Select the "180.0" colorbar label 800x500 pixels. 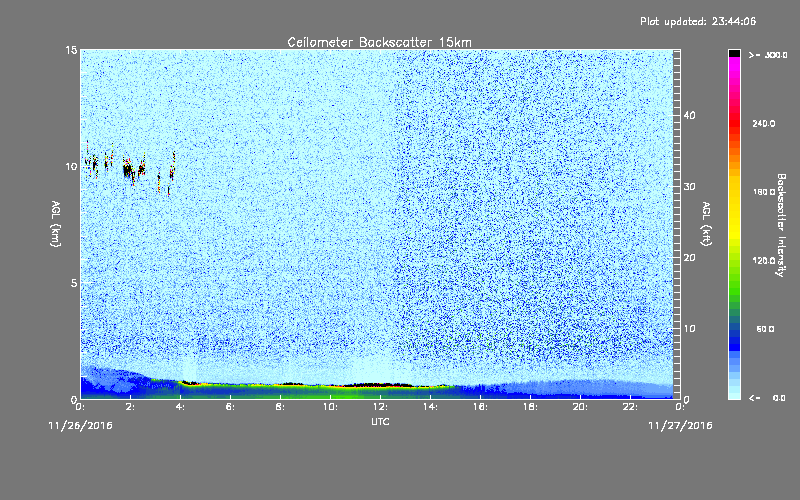(x=764, y=192)
